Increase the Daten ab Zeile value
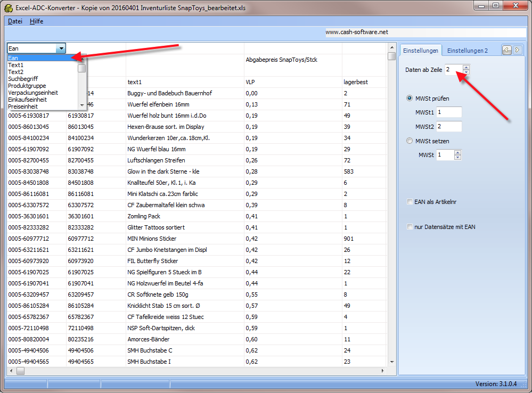This screenshot has height=393, width=532. (466, 67)
